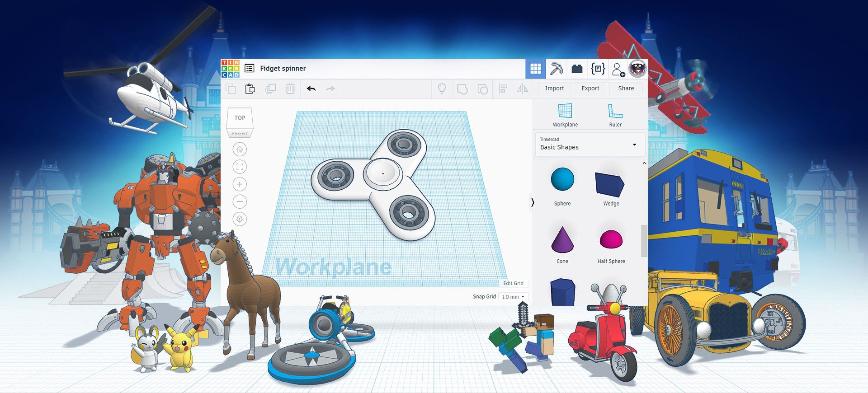Click the Group shapes icon

coord(462,89)
